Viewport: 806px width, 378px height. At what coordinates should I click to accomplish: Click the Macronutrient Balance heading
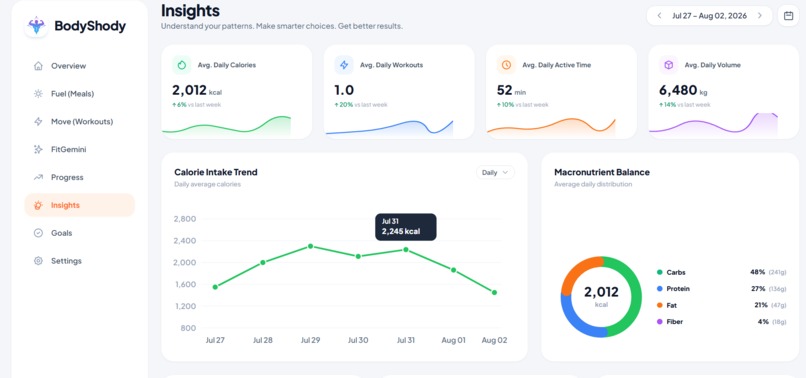click(x=602, y=172)
